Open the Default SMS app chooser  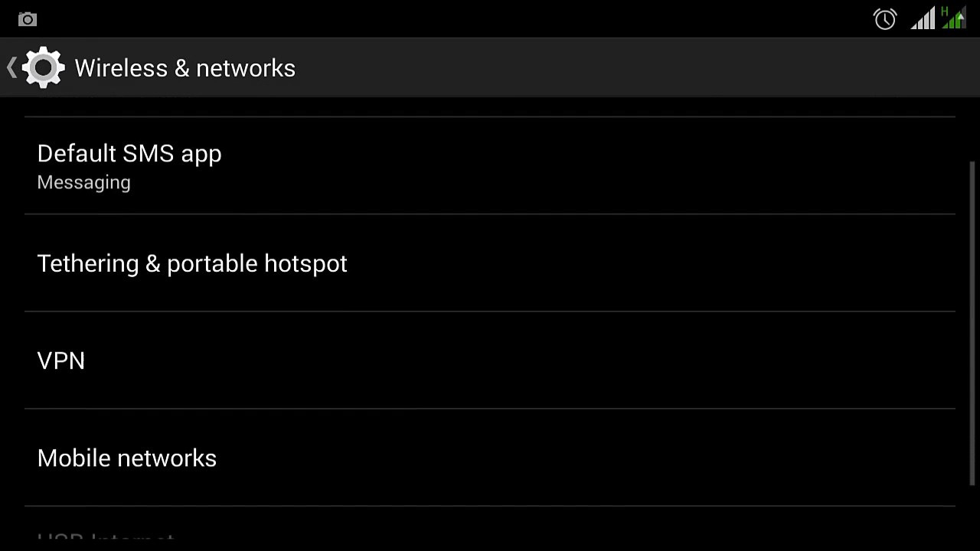coord(490,165)
